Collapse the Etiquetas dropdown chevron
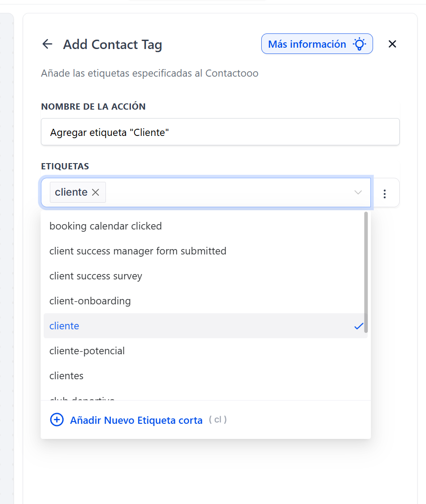Image resolution: width=426 pixels, height=504 pixels. click(358, 193)
